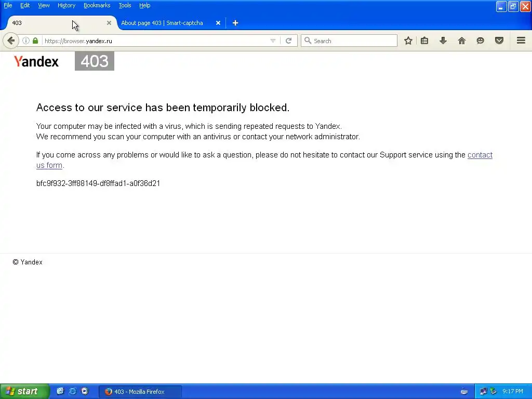Screen dimensions: 532x399
Task: Click the 9:17 PM clock
Action: click(513, 391)
